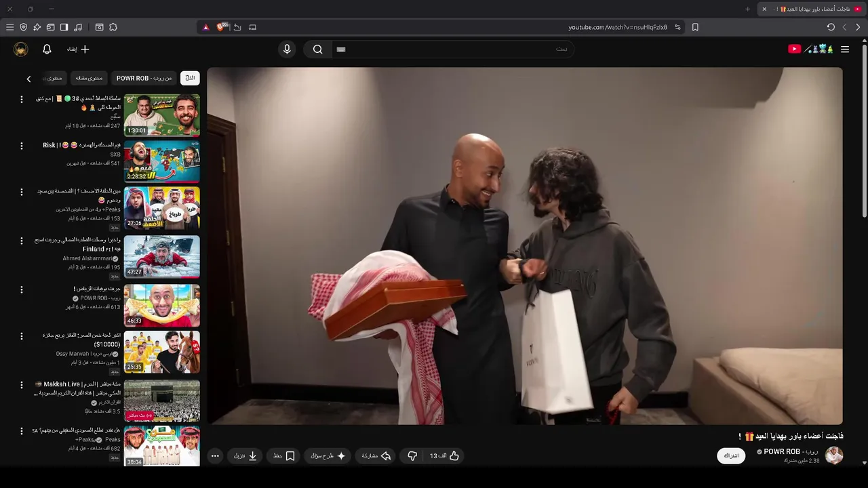
Task: Click the share page arrow icon in address bar
Action: [x=237, y=27]
